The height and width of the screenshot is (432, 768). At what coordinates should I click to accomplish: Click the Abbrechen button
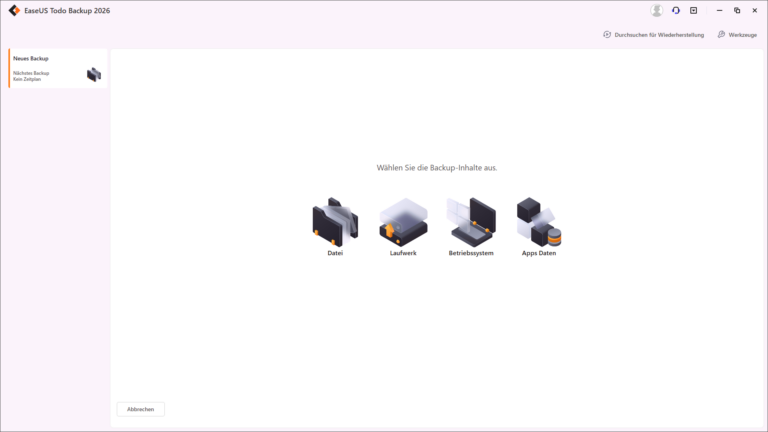[x=141, y=409]
